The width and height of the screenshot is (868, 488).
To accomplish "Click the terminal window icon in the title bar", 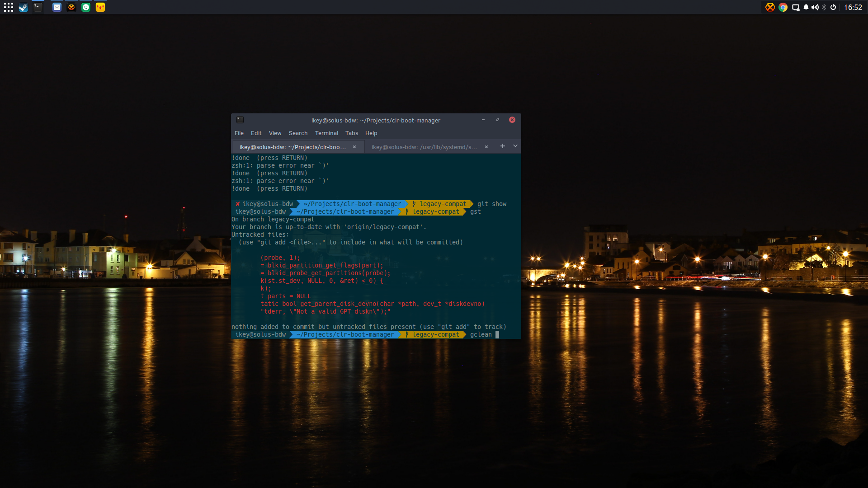I will pyautogui.click(x=240, y=120).
